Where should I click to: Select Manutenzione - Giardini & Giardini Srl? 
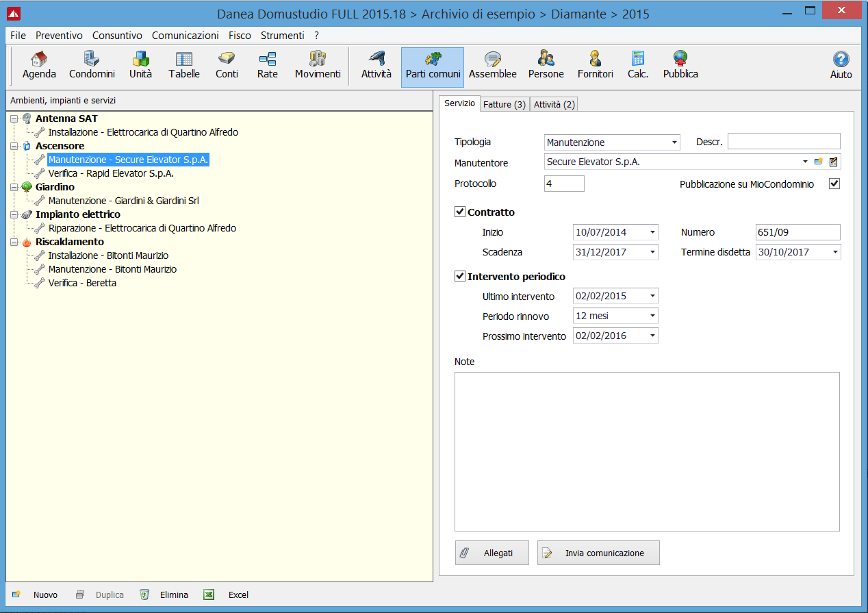click(x=123, y=201)
